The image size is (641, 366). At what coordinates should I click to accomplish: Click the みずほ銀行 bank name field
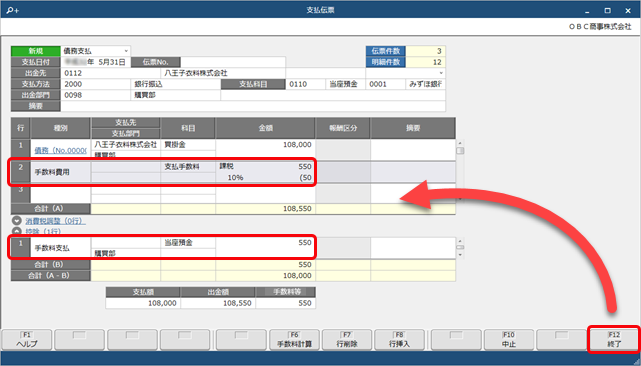(425, 84)
